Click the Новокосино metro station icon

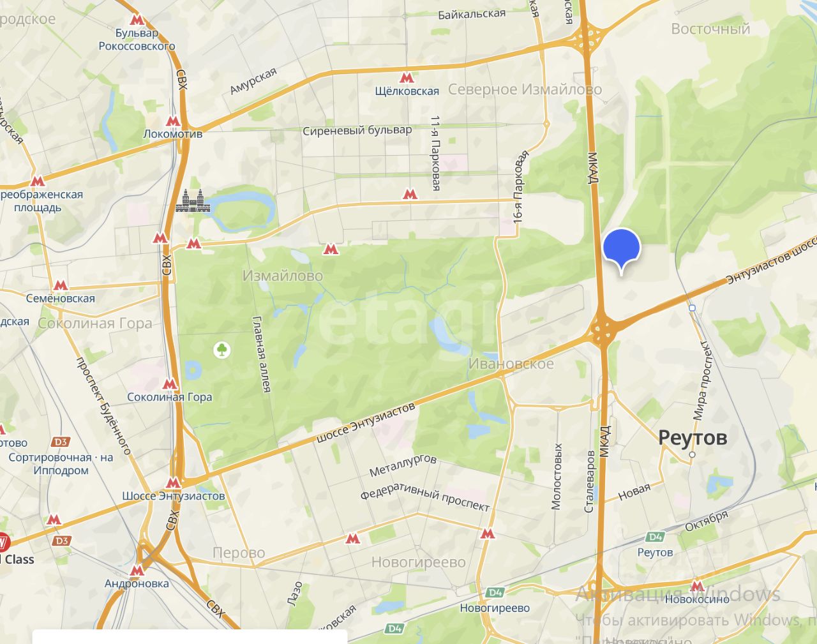tap(697, 586)
